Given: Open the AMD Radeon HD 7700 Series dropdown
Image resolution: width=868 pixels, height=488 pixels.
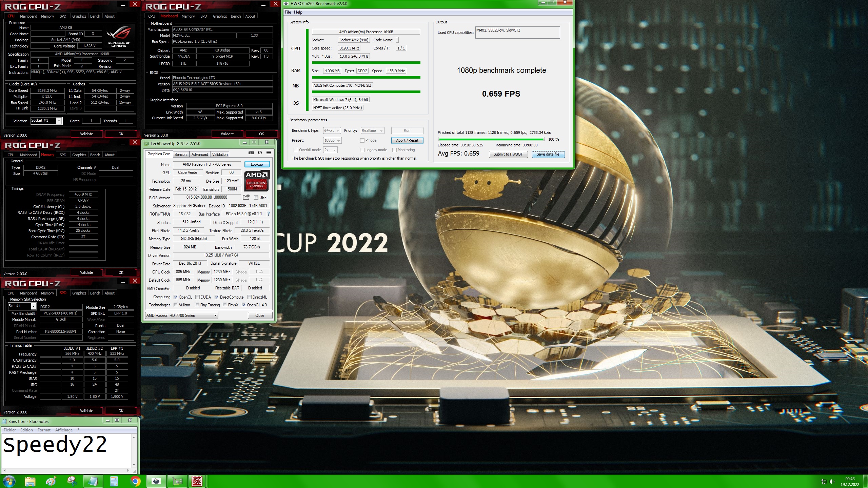Looking at the screenshot, I should pos(181,316).
